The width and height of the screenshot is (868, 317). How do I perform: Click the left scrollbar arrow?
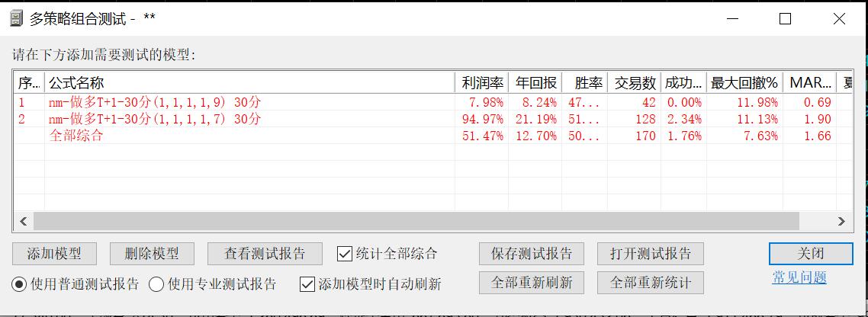23,222
